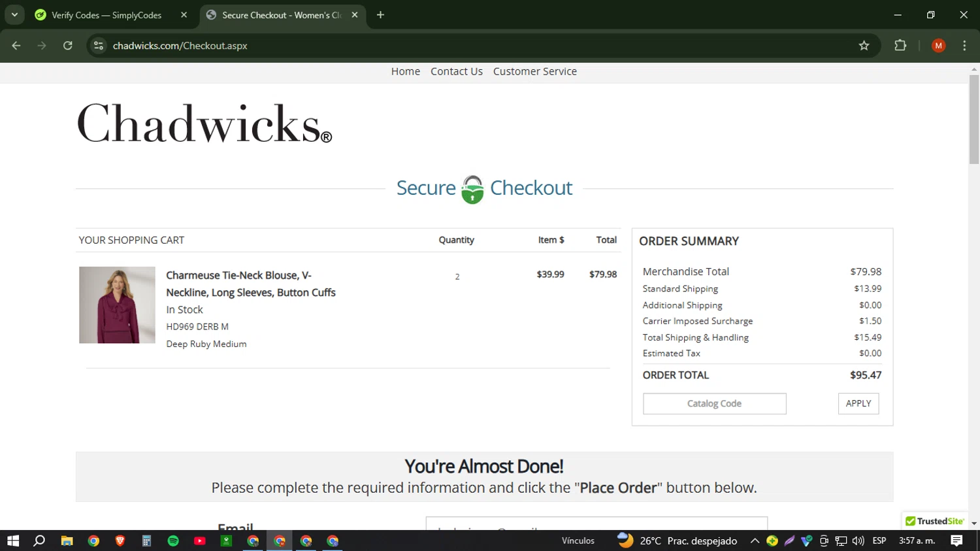Click the TrustedSite badge
The width and height of the screenshot is (980, 551).
coord(934,521)
